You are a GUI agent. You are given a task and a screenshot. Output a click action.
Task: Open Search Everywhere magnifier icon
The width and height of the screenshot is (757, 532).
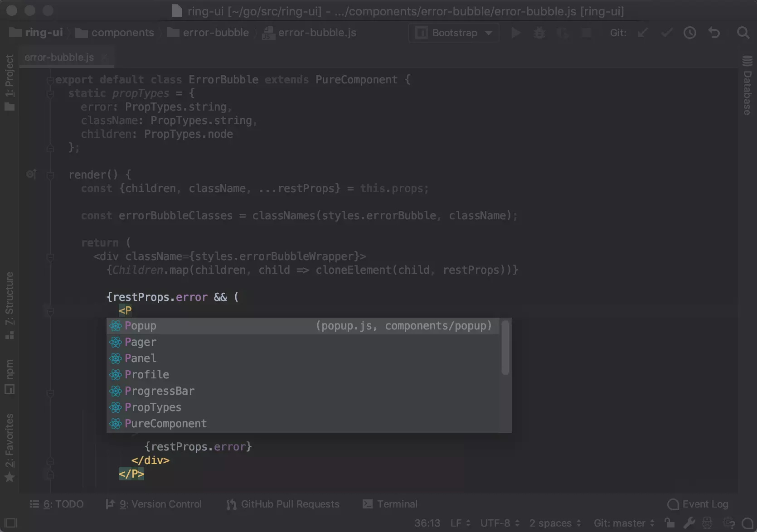click(743, 33)
